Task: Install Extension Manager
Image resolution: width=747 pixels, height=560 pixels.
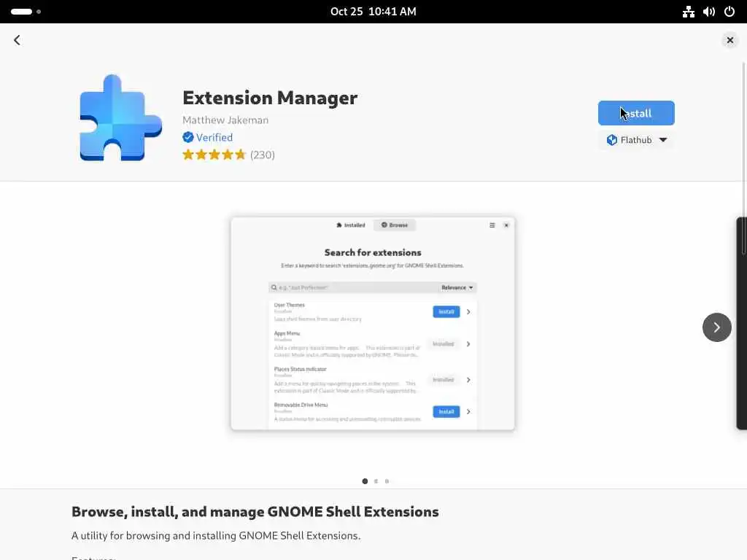Action: click(636, 113)
